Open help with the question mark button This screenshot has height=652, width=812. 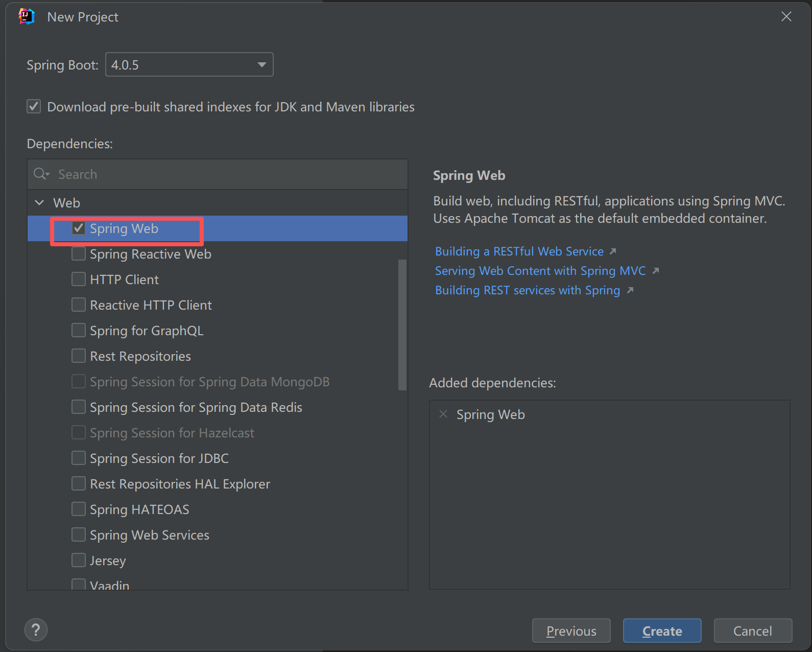click(36, 630)
